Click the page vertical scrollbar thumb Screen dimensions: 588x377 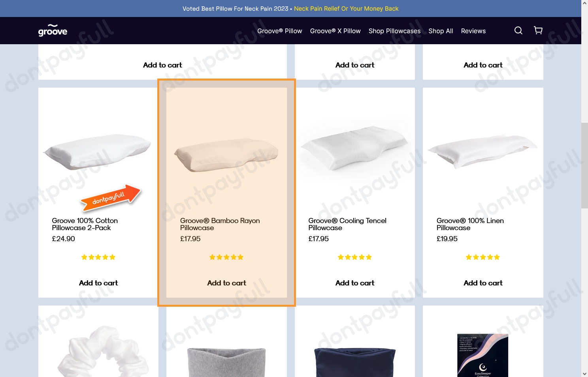click(584, 165)
